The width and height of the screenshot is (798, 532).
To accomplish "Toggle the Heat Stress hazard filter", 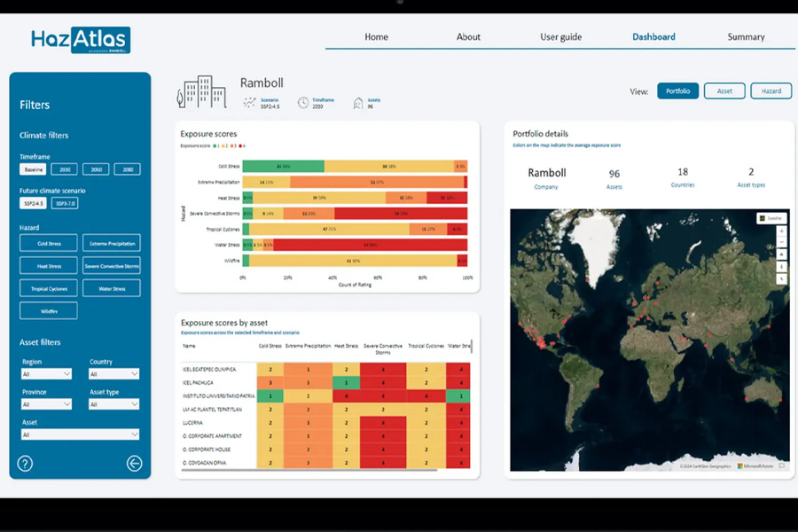I will click(x=49, y=266).
